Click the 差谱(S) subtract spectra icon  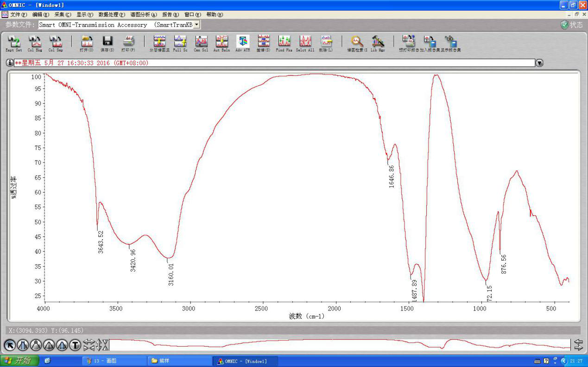263,43
